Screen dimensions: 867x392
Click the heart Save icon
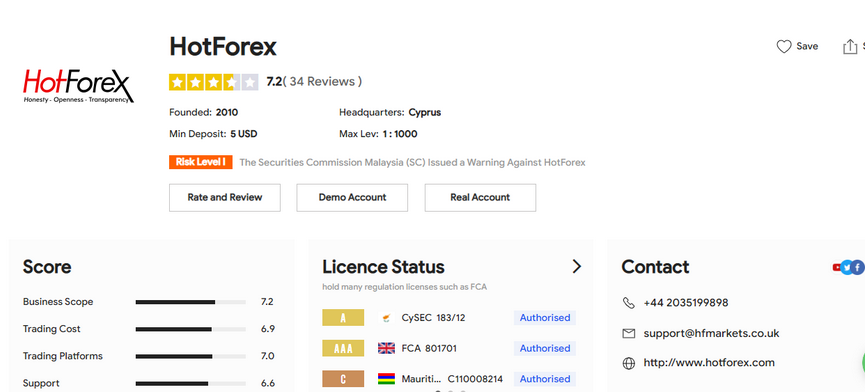784,46
